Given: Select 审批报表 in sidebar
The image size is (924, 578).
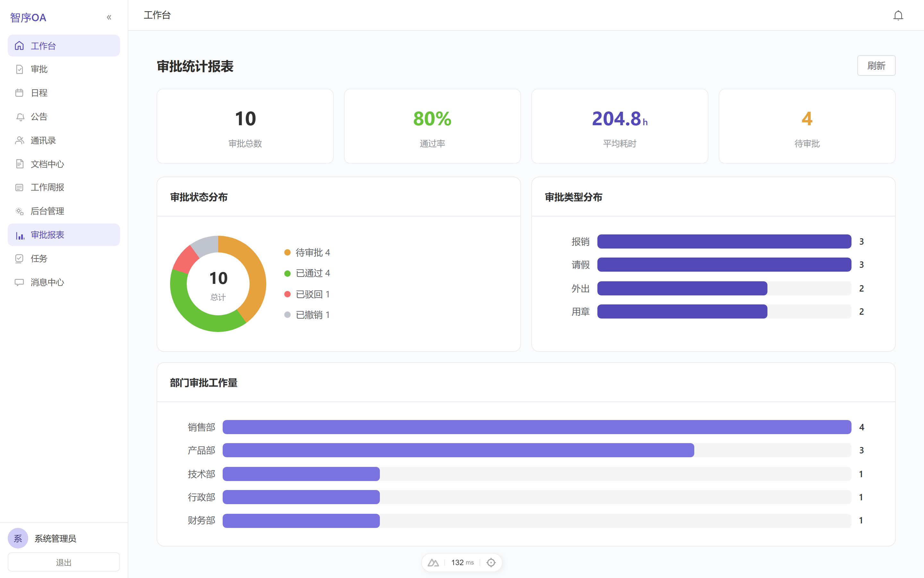Looking at the screenshot, I should pyautogui.click(x=64, y=235).
